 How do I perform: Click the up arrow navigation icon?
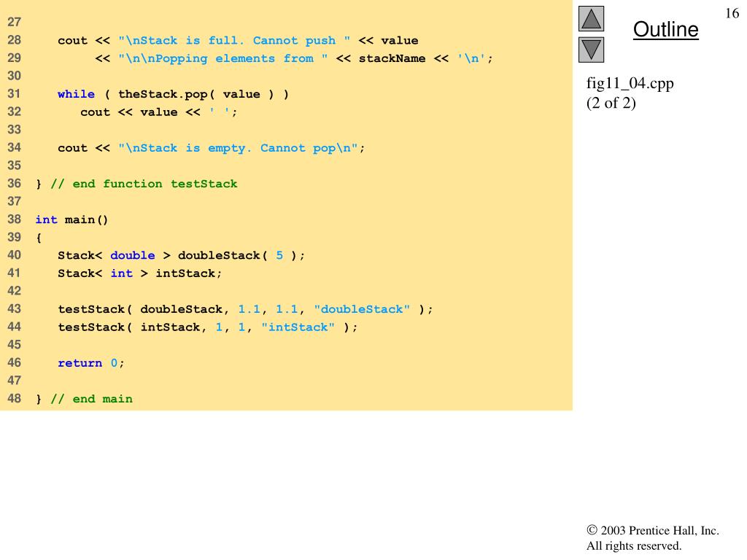(x=591, y=18)
